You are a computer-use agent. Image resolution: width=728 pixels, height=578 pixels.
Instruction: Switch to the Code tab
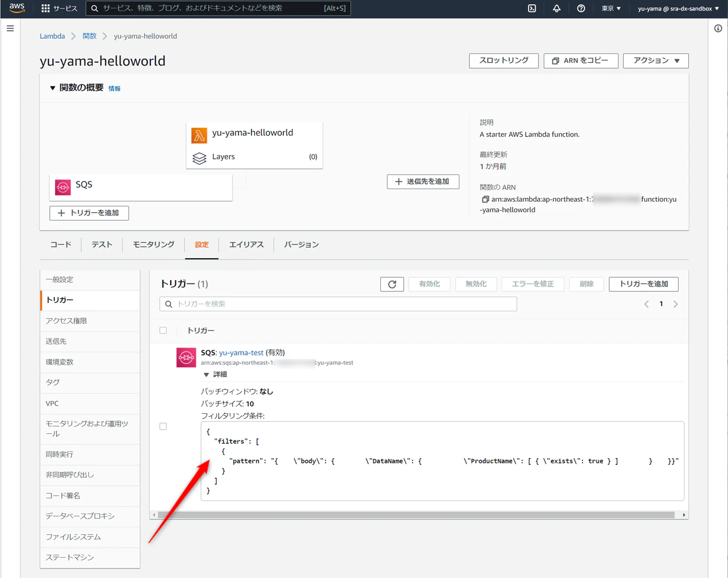(x=61, y=245)
